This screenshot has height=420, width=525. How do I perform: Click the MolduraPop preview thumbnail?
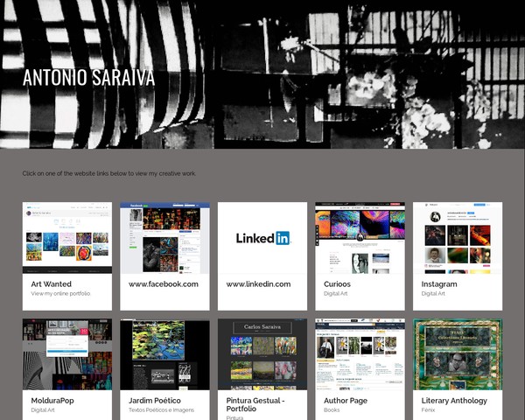[x=67, y=354]
